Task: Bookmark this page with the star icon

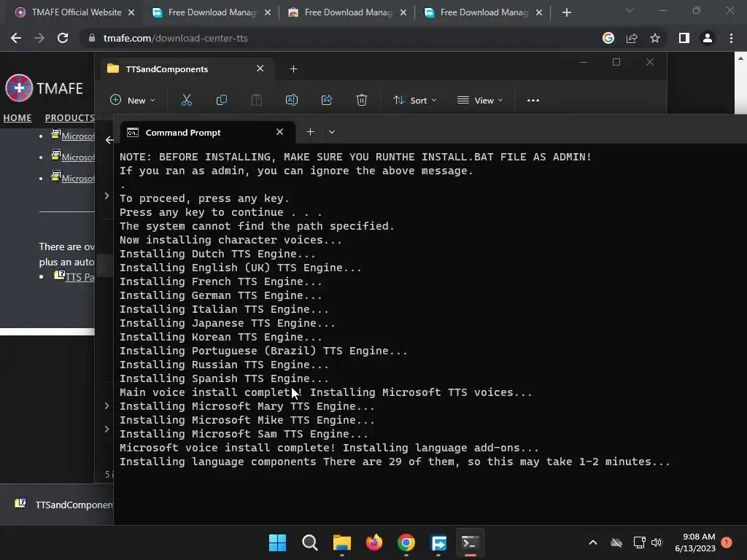Action: coord(655,38)
